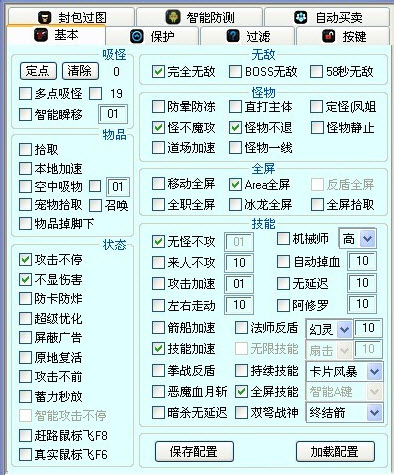Tick the 原地复活 checkbox
This screenshot has width=394, height=475.
tap(25, 358)
